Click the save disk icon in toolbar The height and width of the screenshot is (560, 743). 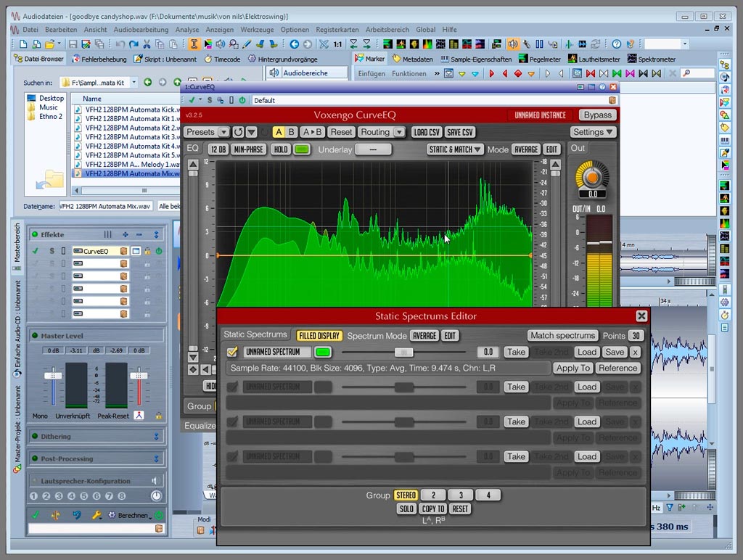73,44
